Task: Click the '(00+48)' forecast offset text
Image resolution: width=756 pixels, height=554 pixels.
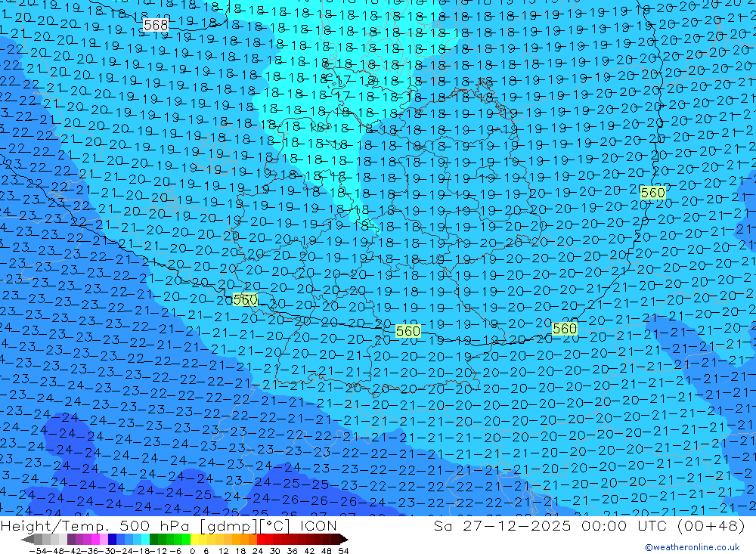Action: click(x=711, y=525)
